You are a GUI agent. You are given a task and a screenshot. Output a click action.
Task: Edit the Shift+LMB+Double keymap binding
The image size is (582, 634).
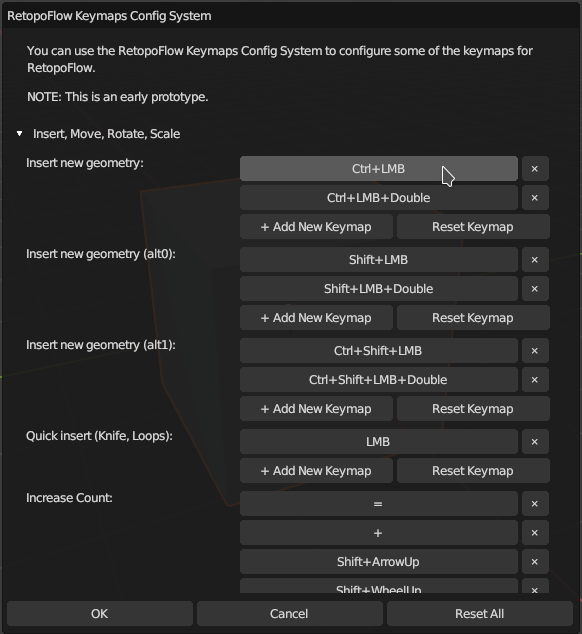[x=379, y=289]
